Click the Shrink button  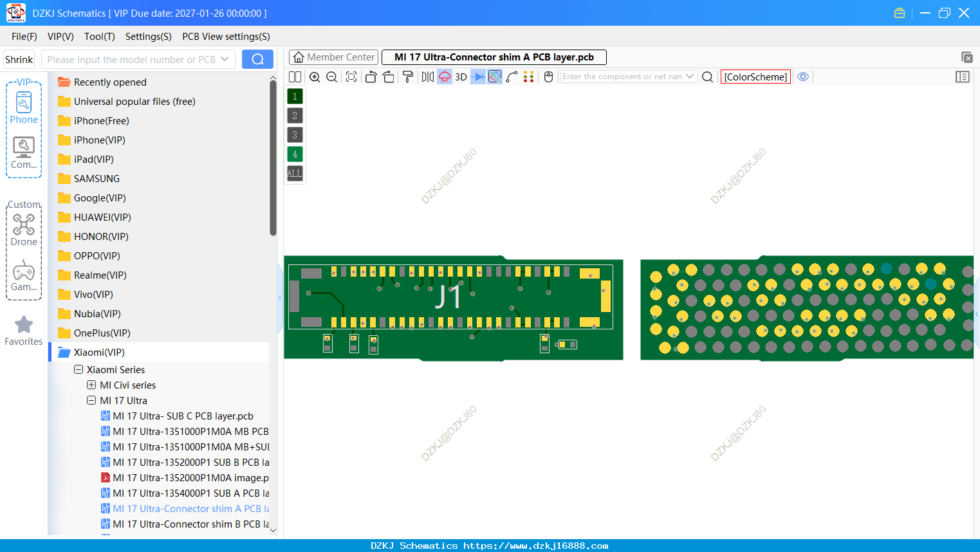click(19, 59)
